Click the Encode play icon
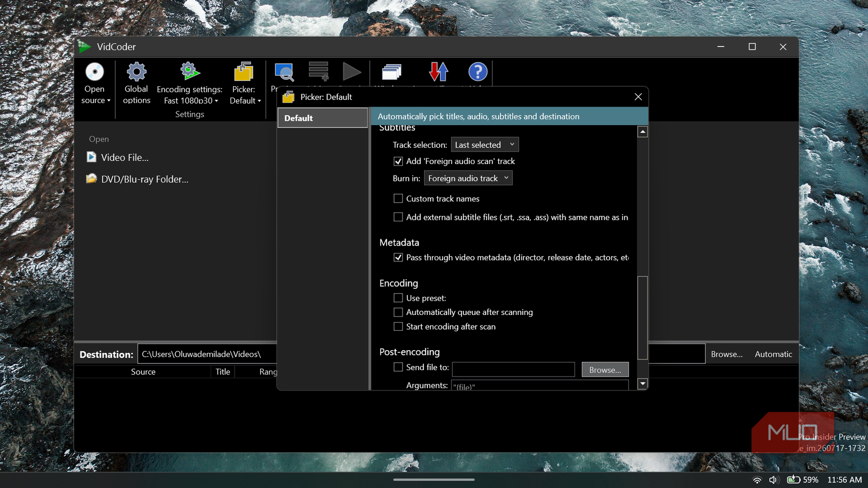The width and height of the screenshot is (868, 488). pyautogui.click(x=351, y=72)
